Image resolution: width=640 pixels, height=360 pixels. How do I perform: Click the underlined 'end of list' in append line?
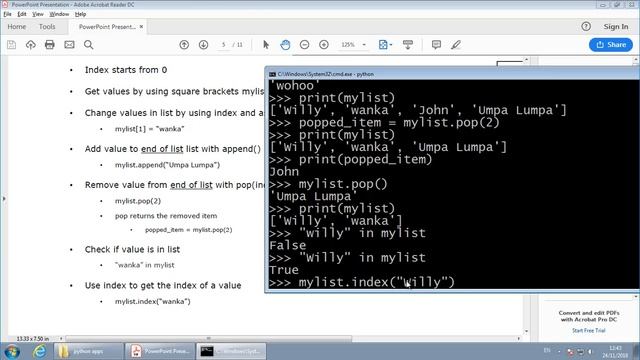[162, 149]
